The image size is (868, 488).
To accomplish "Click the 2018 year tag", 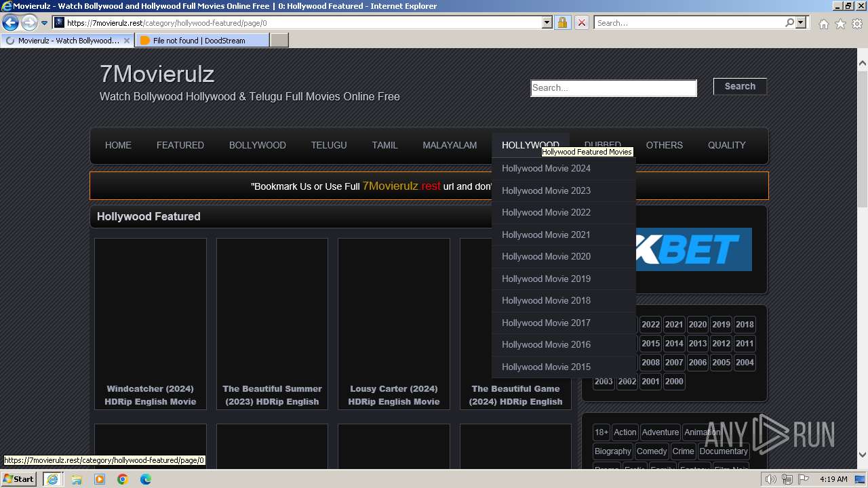I will [x=745, y=325].
